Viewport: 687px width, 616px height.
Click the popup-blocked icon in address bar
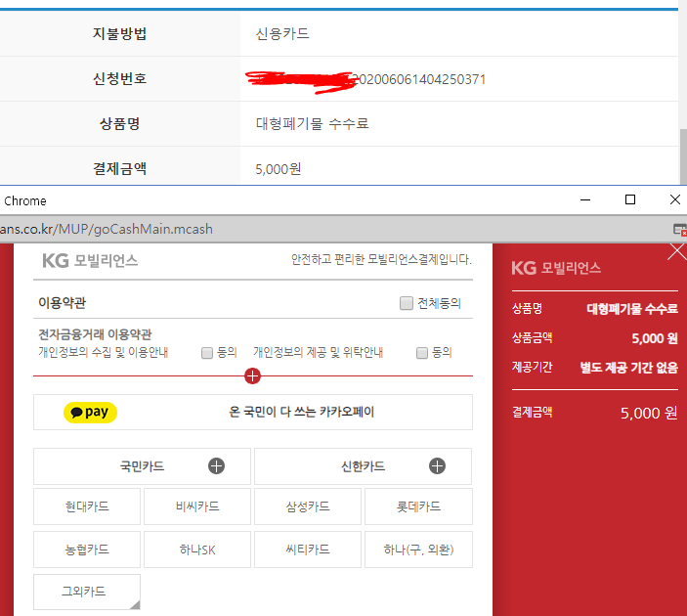point(680,230)
